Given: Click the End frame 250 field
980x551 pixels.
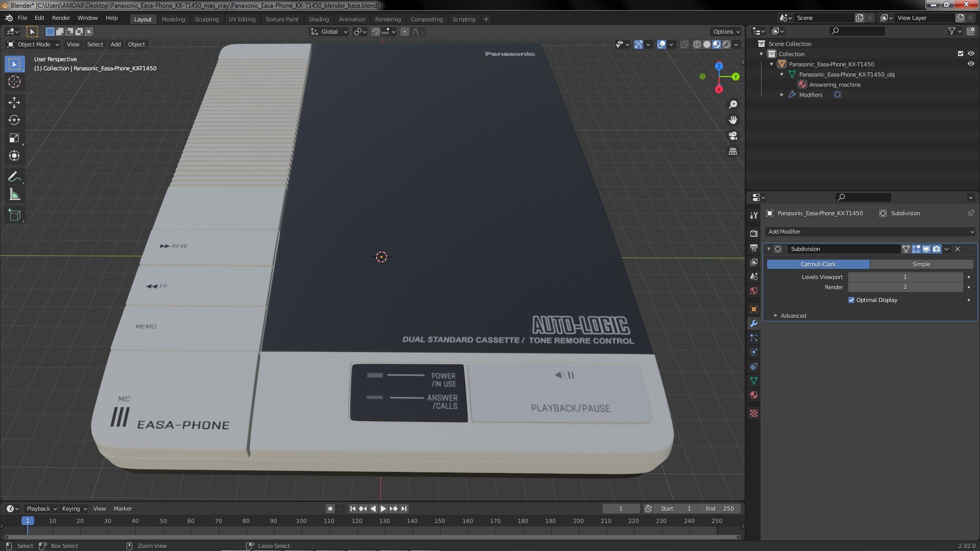Looking at the screenshot, I should click(720, 509).
